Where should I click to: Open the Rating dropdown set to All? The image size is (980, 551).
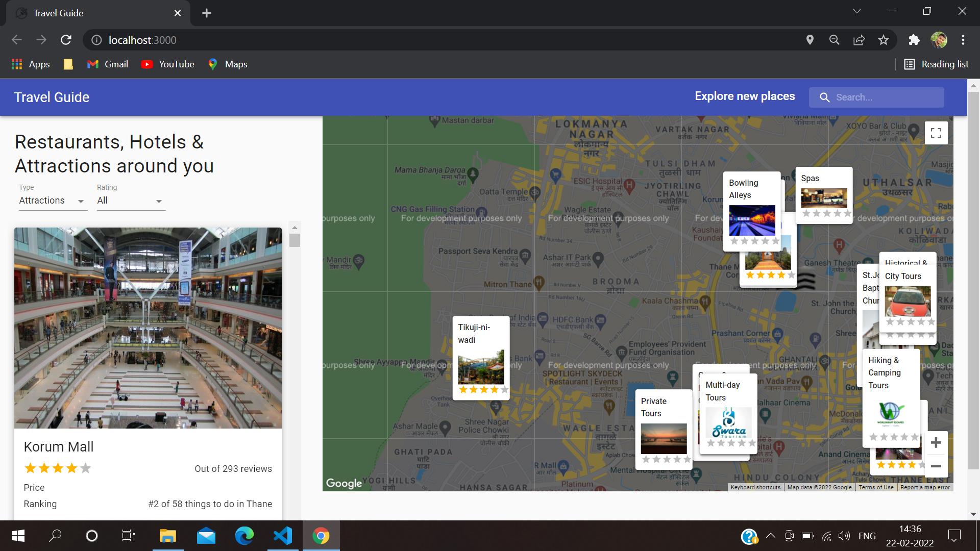[130, 201]
